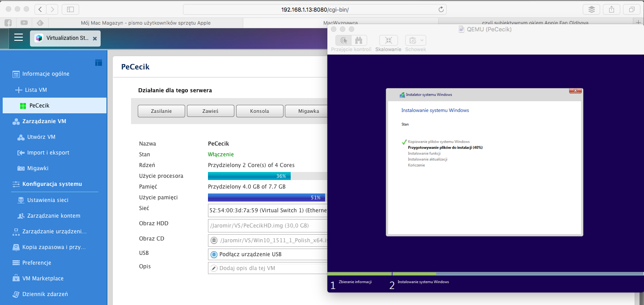Click the Obraz HDD image path field
Screen dimensions: 644x305
click(267, 226)
